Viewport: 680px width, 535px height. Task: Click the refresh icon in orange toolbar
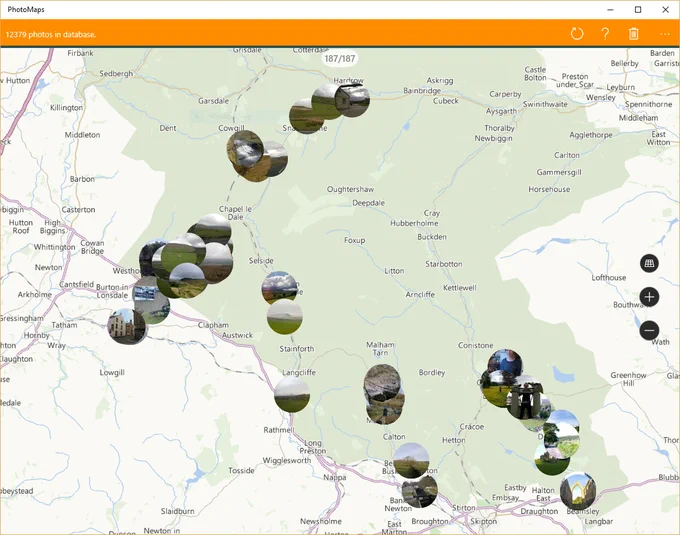[x=577, y=33]
